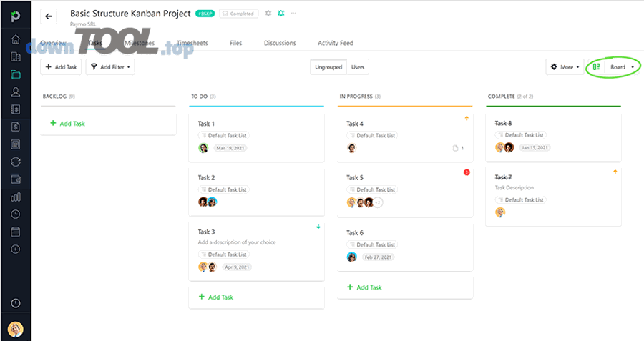Click the teal down arrow on Task 3
The image size is (644, 341).
point(318,227)
